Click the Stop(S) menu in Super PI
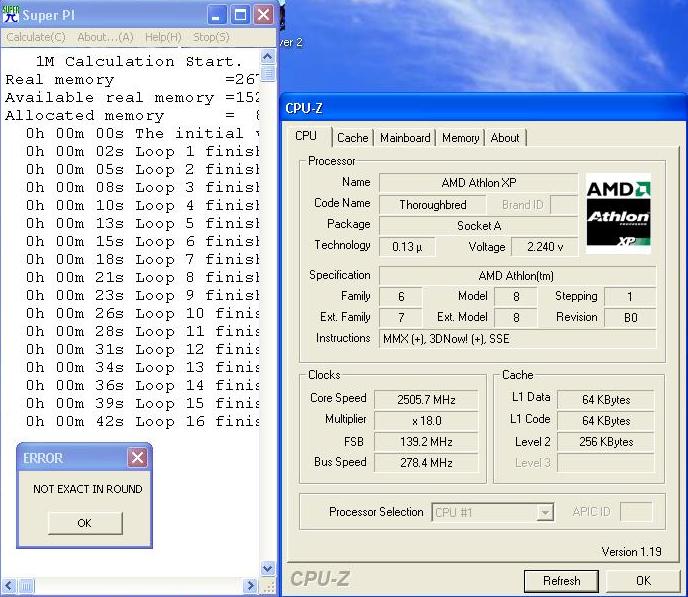 coord(211,37)
